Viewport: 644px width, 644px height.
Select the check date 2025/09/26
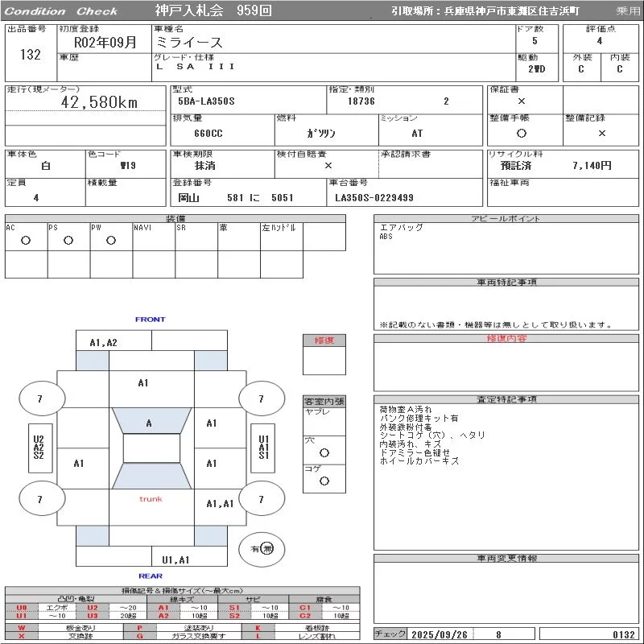point(440,634)
